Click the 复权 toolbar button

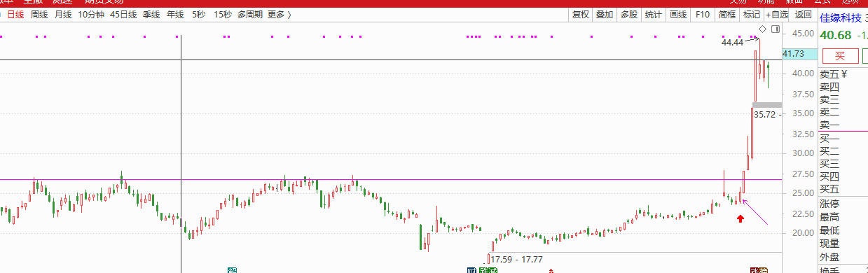[x=580, y=14]
